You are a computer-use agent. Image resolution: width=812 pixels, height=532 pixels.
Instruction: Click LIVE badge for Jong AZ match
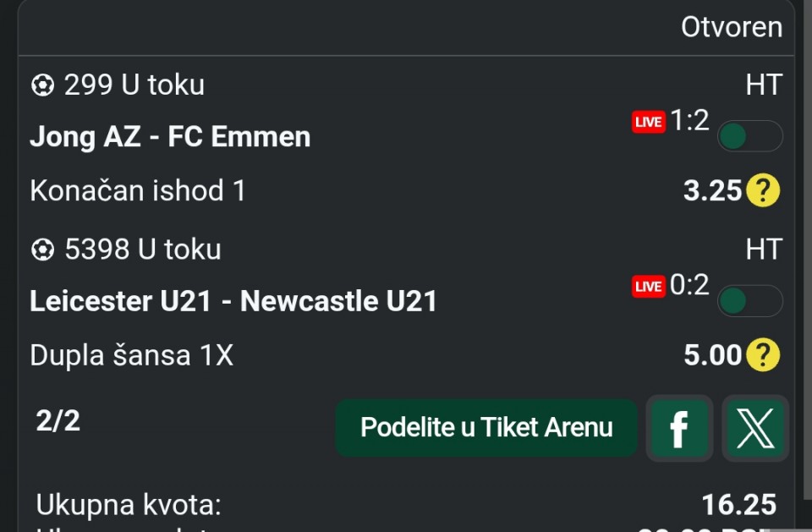point(649,123)
